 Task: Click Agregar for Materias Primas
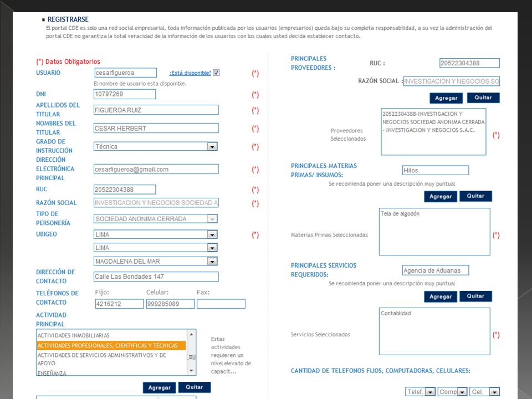[441, 196]
